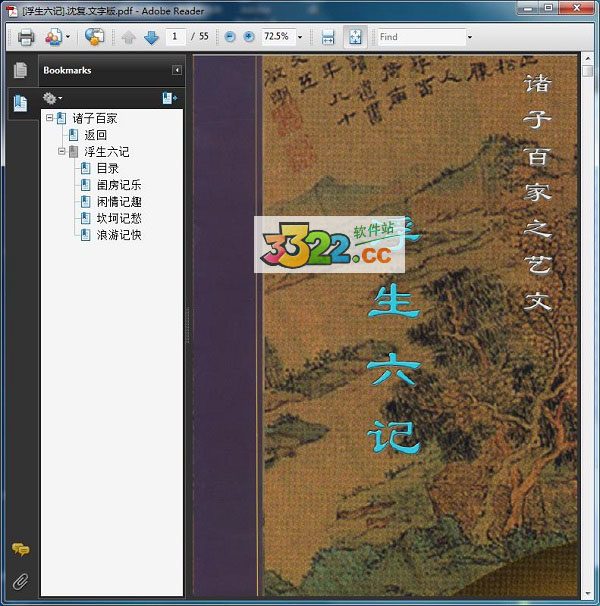Image resolution: width=600 pixels, height=606 pixels.
Task: Select the 诸子百家 bookmark
Action: click(x=95, y=118)
